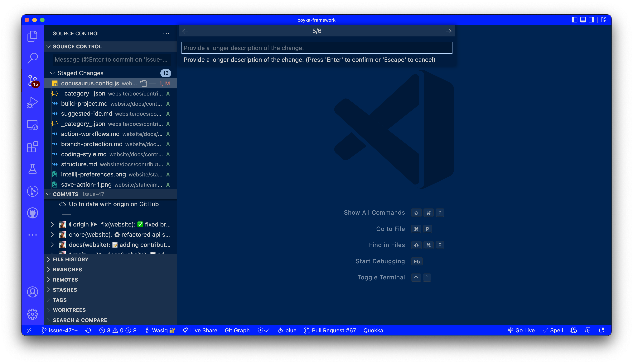Open the accounts icon at the bottom
Screen dimensions: 633x364
pyautogui.click(x=32, y=292)
